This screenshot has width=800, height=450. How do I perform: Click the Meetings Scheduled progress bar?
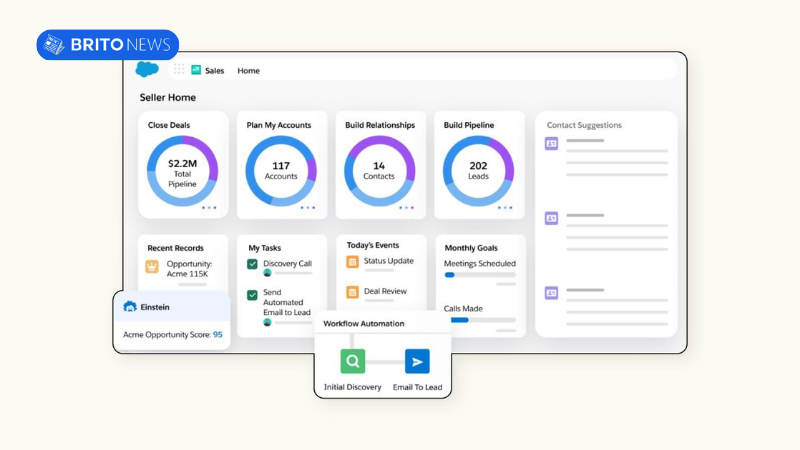click(x=480, y=275)
